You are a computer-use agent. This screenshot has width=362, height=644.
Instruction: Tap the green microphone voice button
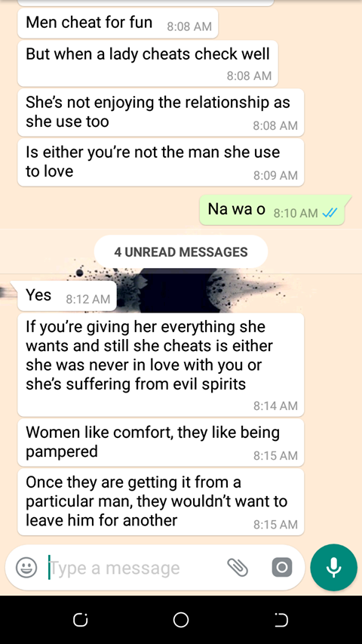pyautogui.click(x=333, y=567)
